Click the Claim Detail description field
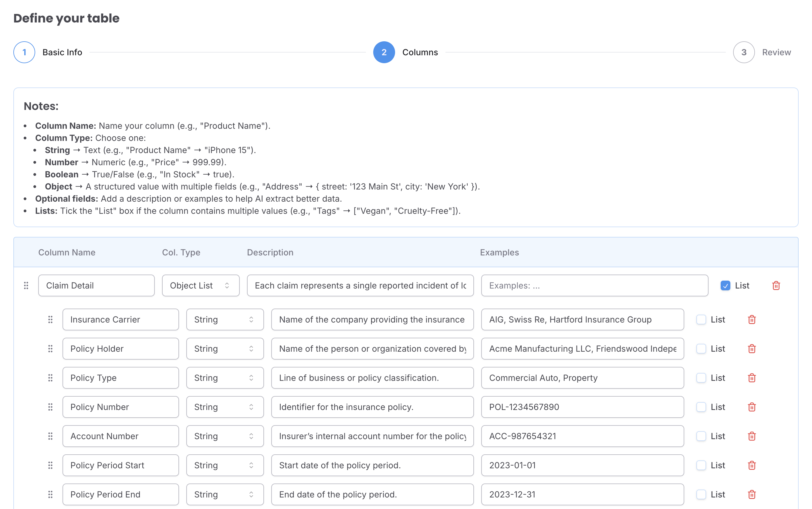This screenshot has width=812, height=509. click(x=360, y=285)
